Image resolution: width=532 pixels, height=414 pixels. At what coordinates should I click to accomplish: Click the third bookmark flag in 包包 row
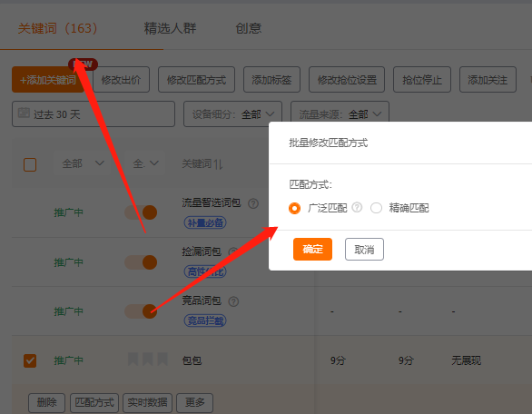tap(163, 359)
